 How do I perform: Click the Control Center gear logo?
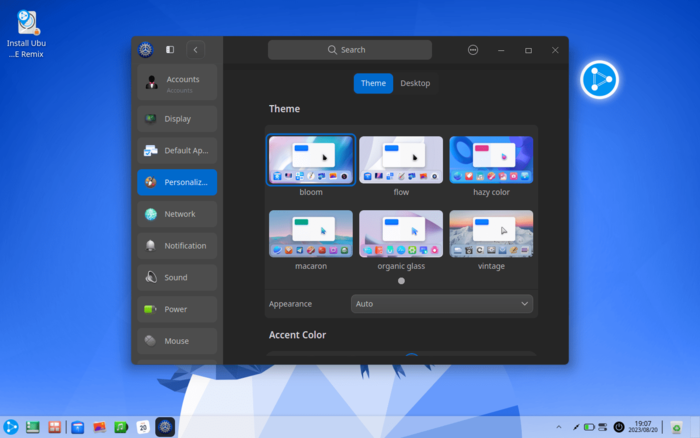pyautogui.click(x=146, y=50)
